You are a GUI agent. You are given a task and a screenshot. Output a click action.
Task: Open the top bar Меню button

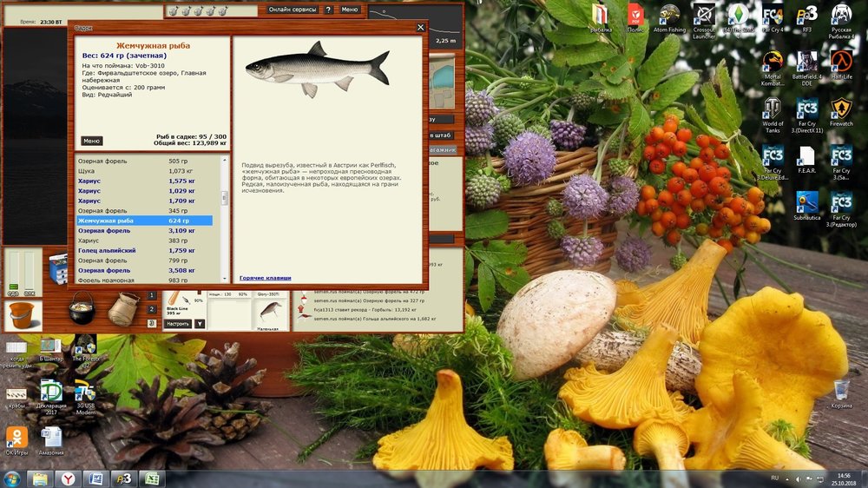(349, 10)
